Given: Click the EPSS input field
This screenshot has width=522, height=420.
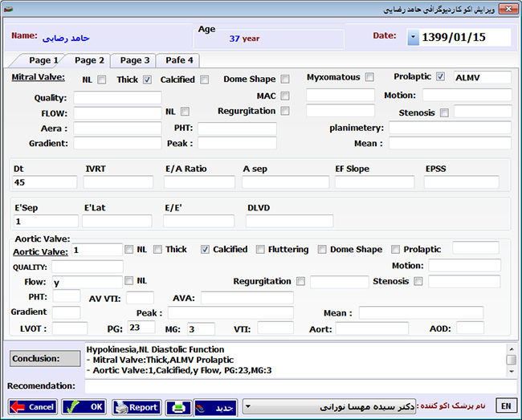Looking at the screenshot, I should [x=462, y=182].
